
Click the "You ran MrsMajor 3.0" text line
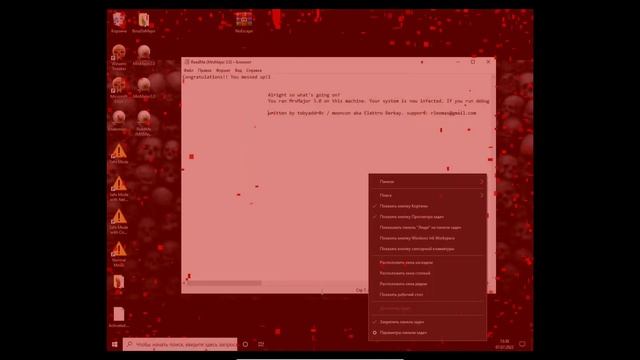click(378, 101)
